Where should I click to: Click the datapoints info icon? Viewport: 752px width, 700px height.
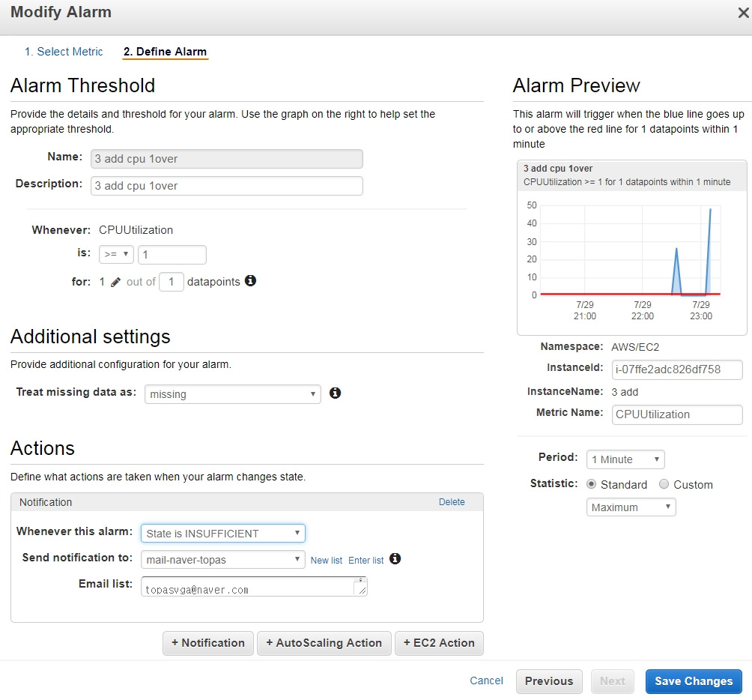(x=250, y=280)
